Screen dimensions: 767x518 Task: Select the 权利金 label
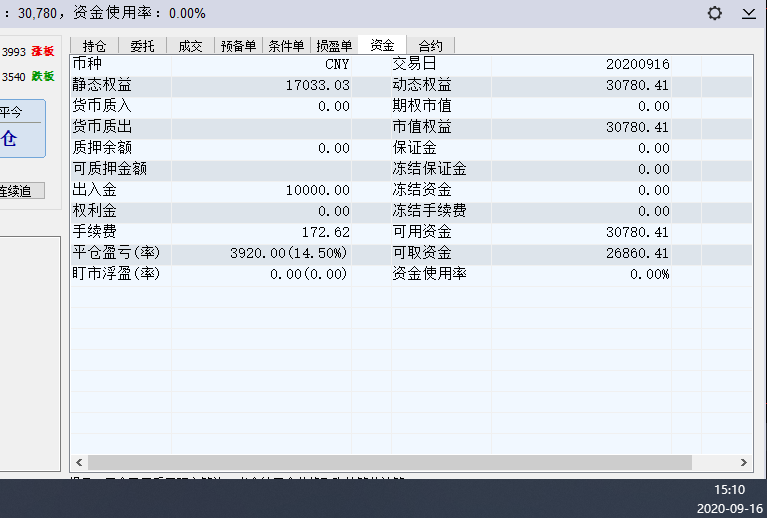[x=94, y=211]
